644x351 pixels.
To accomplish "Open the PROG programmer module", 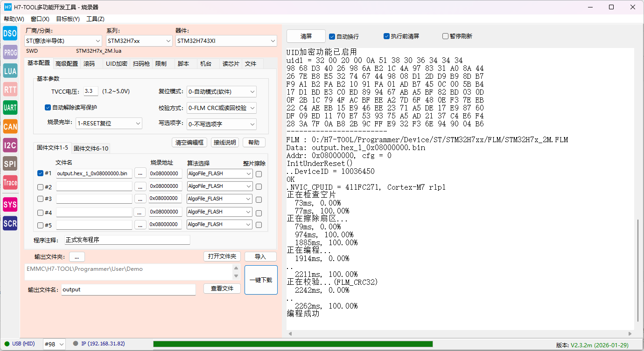I will (x=10, y=52).
